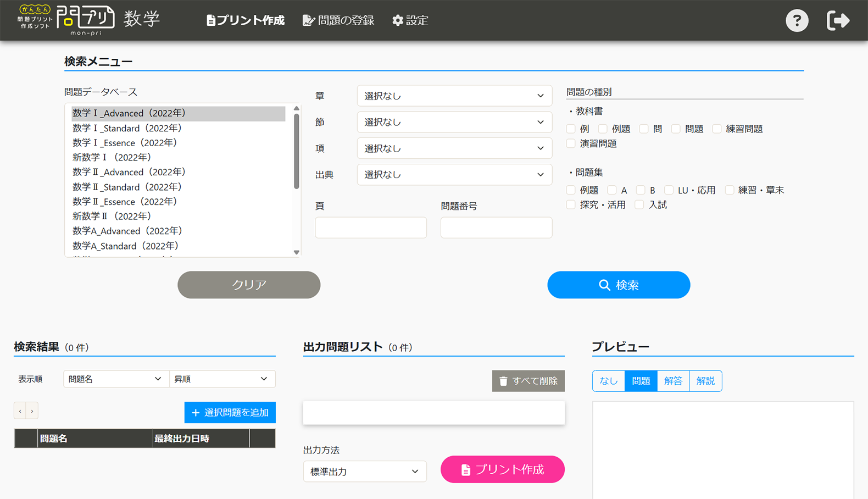Open the 出典 dropdown
The width and height of the screenshot is (868, 499).
click(454, 175)
